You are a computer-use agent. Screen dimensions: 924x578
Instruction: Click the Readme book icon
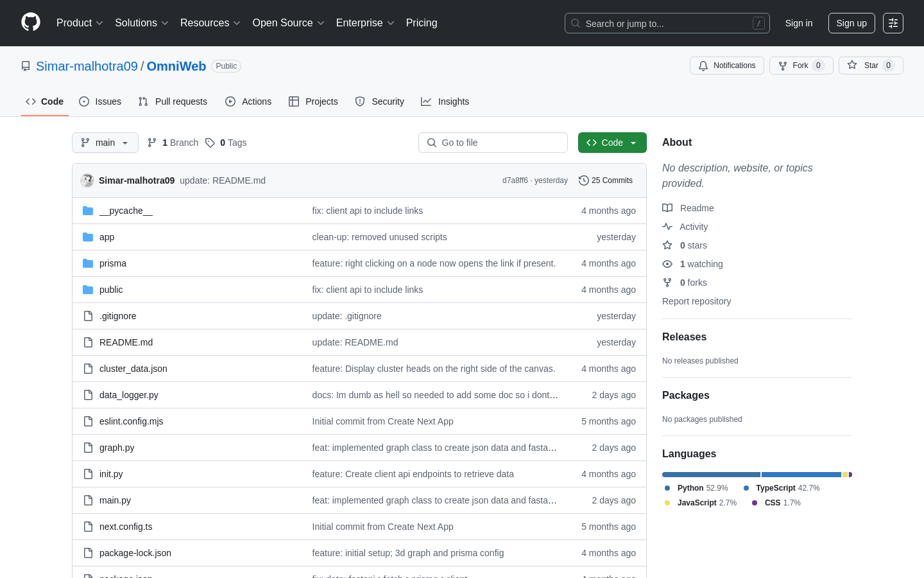tap(667, 208)
